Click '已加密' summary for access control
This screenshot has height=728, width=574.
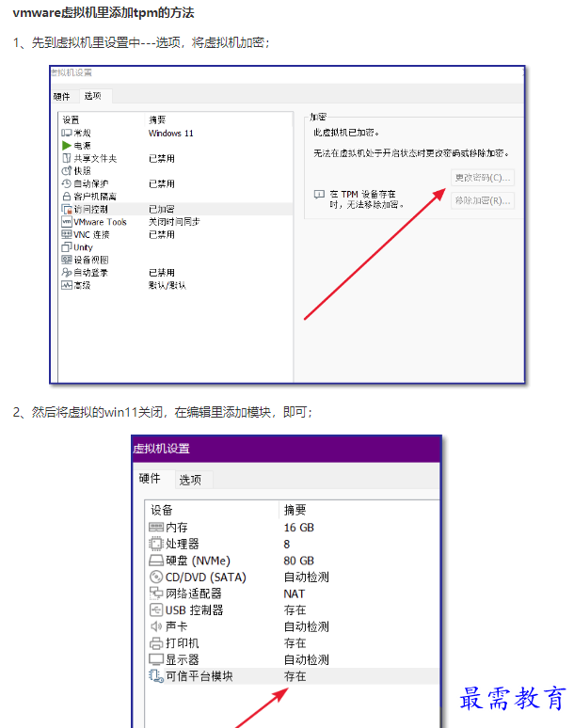[161, 209]
